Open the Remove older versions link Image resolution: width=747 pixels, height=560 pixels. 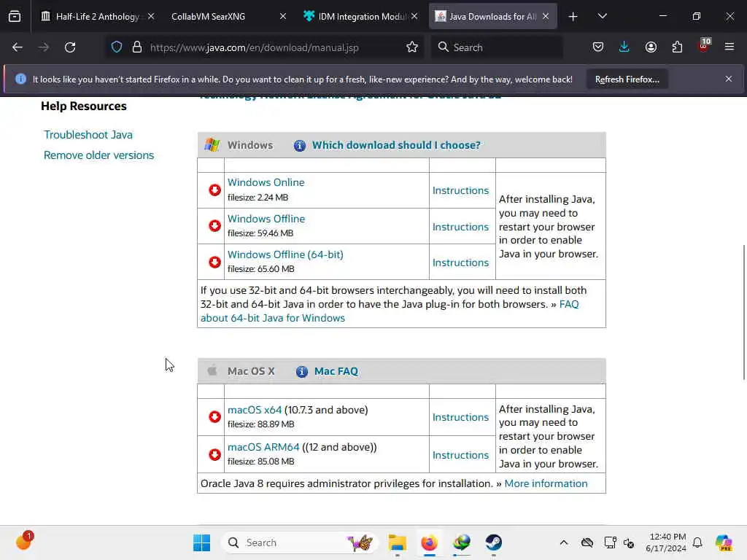click(x=98, y=155)
